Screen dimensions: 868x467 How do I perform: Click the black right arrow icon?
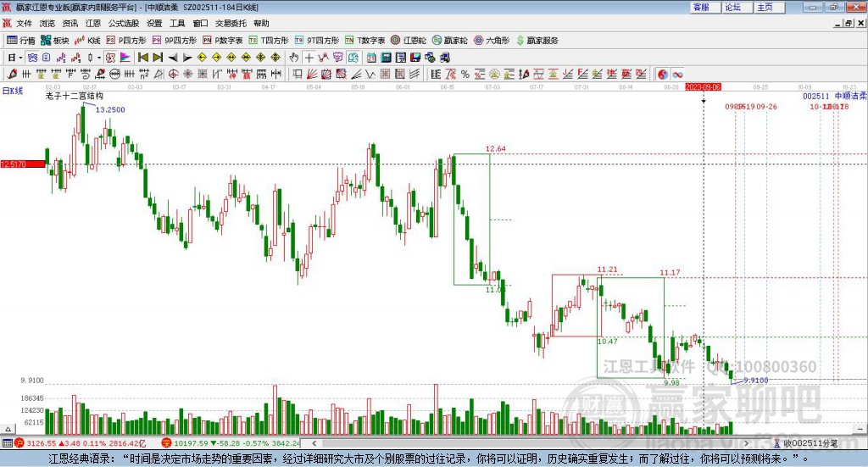[x=187, y=58]
